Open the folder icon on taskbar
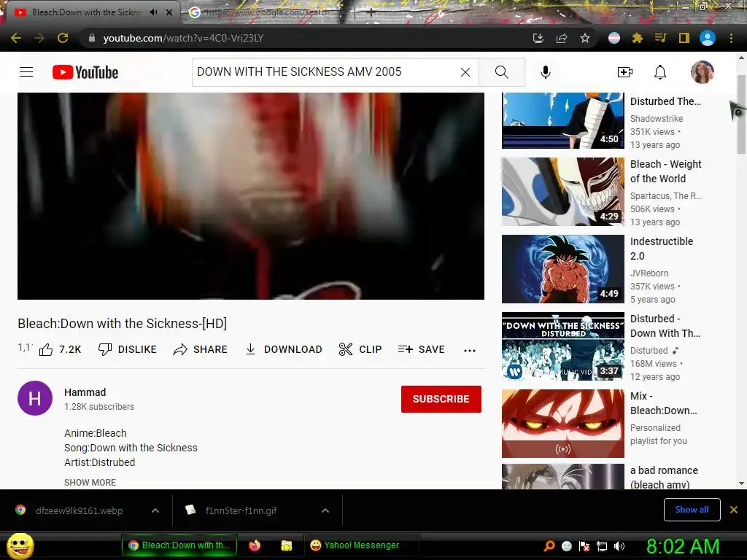This screenshot has width=747, height=560. 286,545
